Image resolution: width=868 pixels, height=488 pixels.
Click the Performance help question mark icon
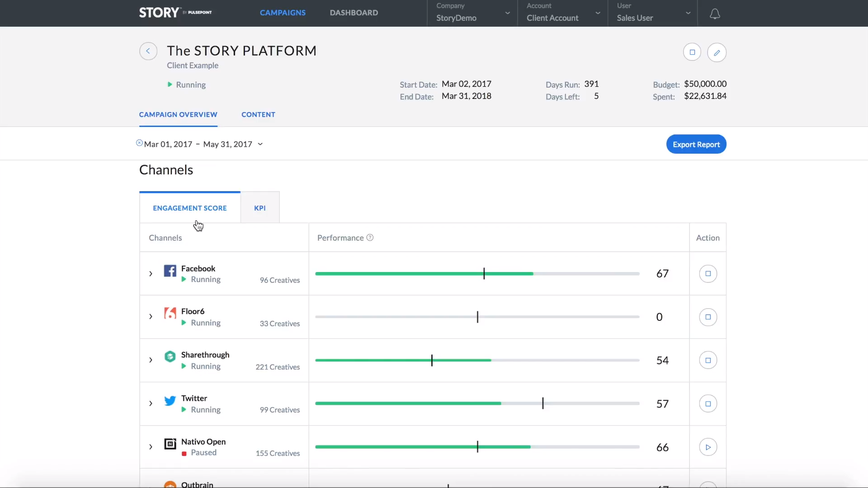(370, 238)
